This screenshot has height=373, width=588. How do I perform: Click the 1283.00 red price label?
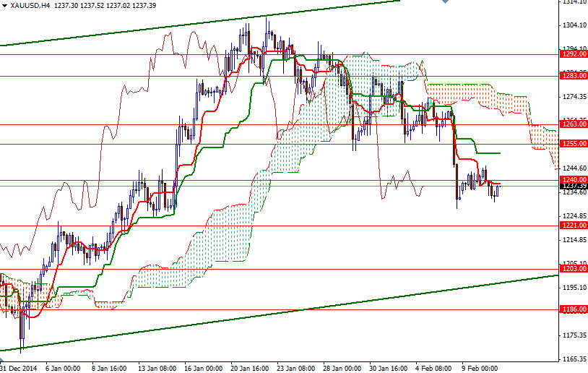click(573, 75)
